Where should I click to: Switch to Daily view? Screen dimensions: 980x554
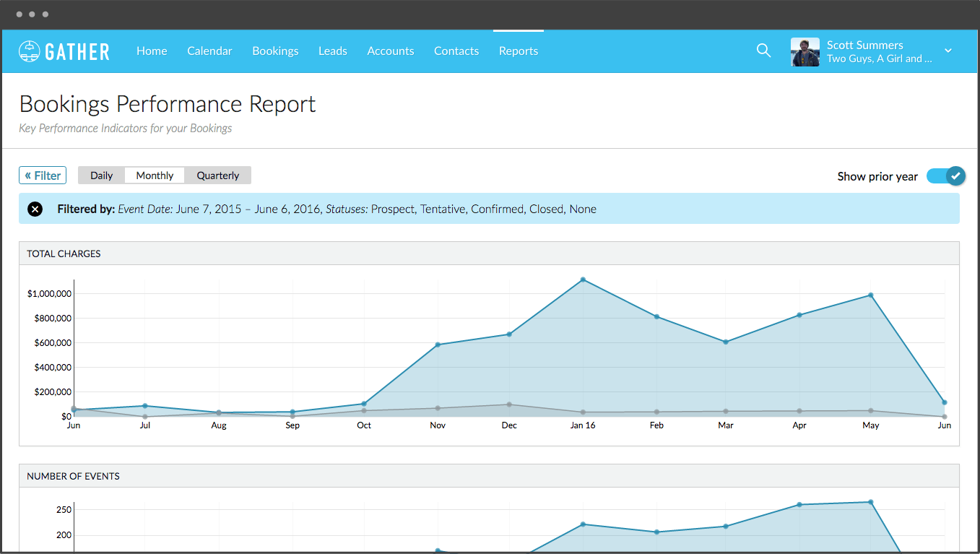pos(101,176)
